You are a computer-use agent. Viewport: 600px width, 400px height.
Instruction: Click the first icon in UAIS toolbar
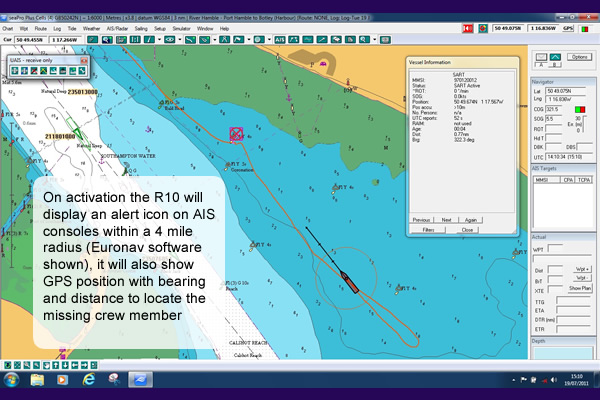13,71
